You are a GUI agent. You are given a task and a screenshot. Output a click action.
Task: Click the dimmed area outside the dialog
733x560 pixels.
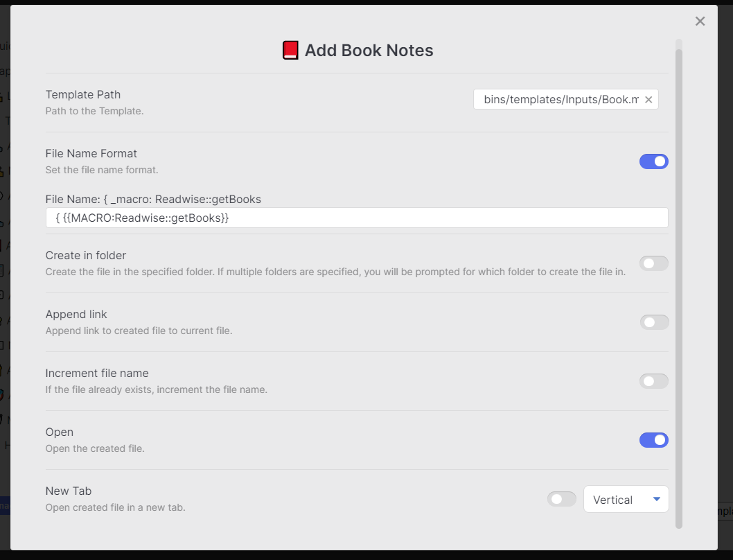(7, 277)
